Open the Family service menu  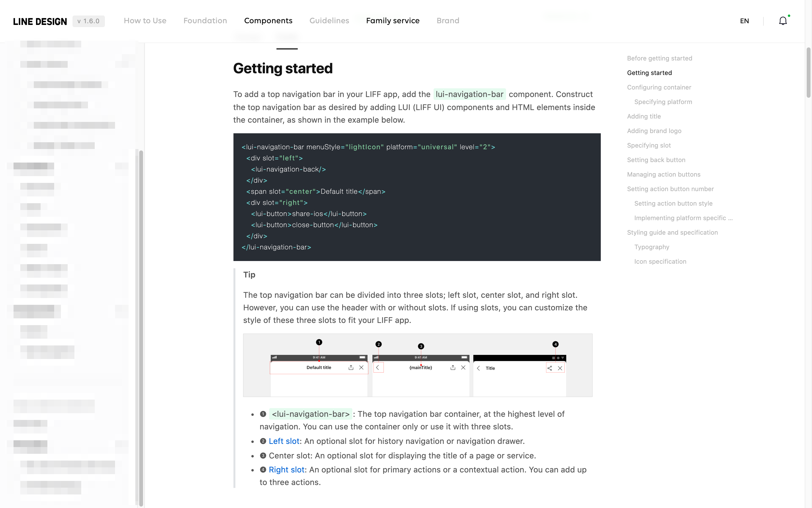coord(392,21)
